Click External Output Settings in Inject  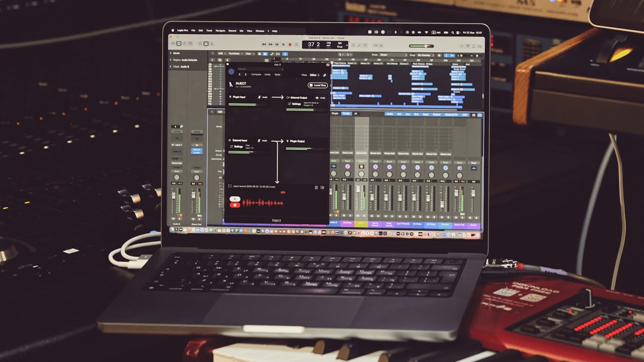295,104
